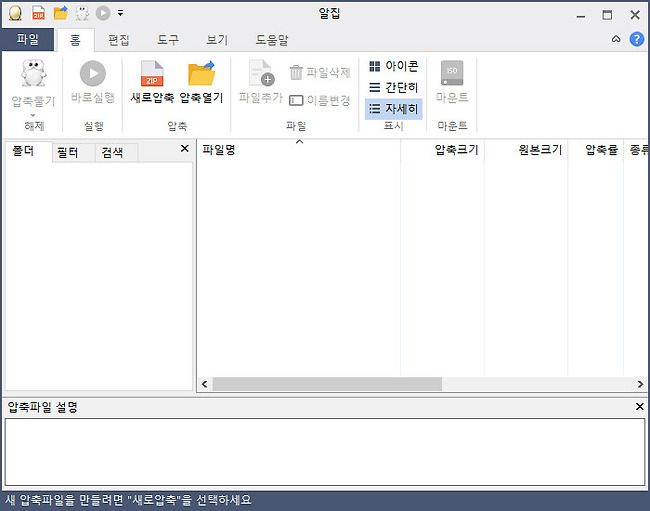This screenshot has height=511, width=650.
Task: Open help with the blue question icon
Action: pos(637,39)
